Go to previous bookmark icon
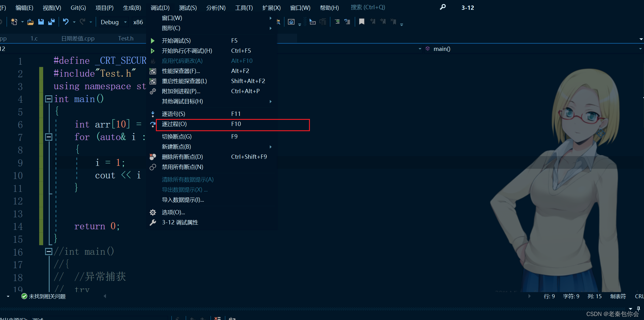Viewport: 644px width, 320px height. 372,22
